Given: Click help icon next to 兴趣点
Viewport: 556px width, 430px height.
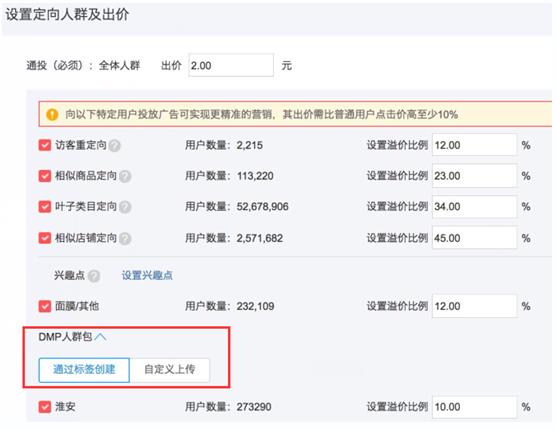Looking at the screenshot, I should pyautogui.click(x=94, y=276).
